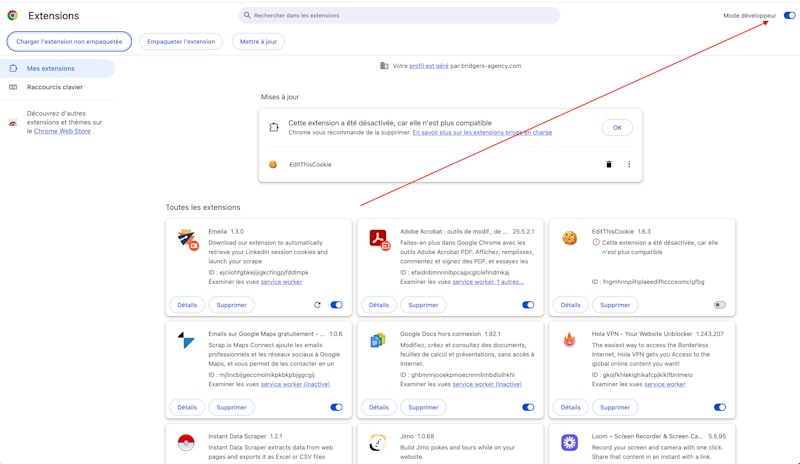Click Mettre à jour button
This screenshot has width=800, height=464.
click(258, 41)
